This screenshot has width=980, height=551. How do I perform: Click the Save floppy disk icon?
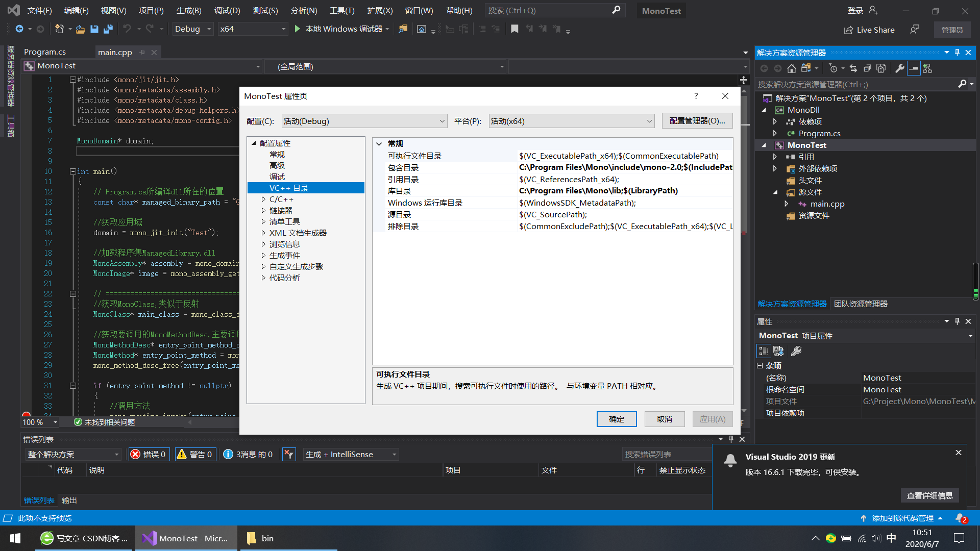pos(94,29)
